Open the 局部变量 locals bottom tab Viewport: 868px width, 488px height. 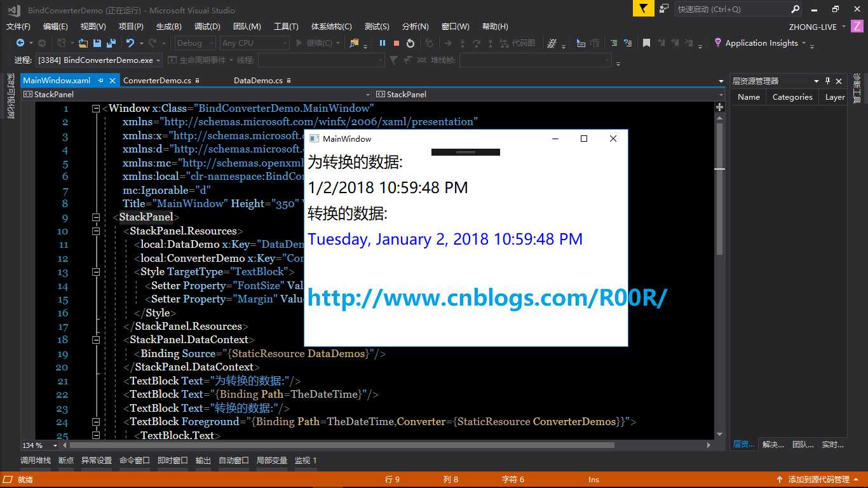click(x=272, y=461)
